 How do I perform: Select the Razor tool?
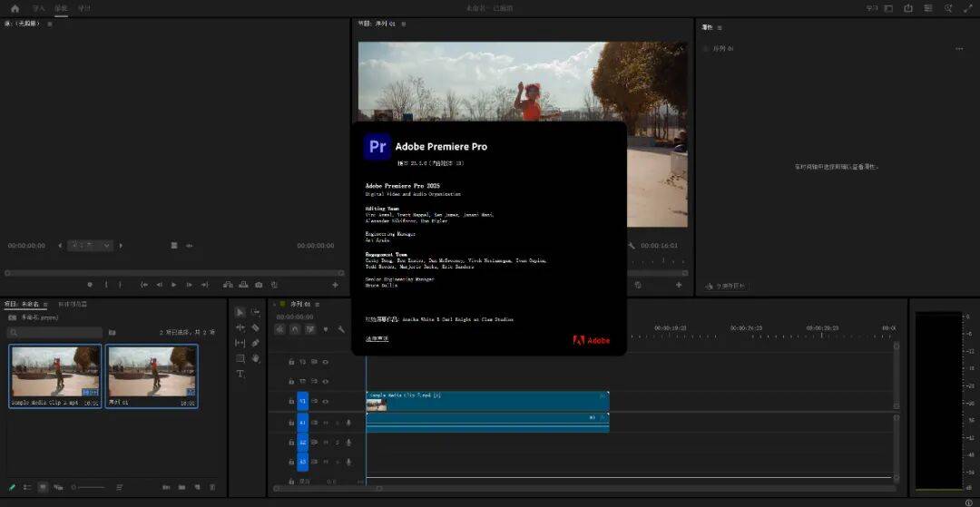pos(256,327)
